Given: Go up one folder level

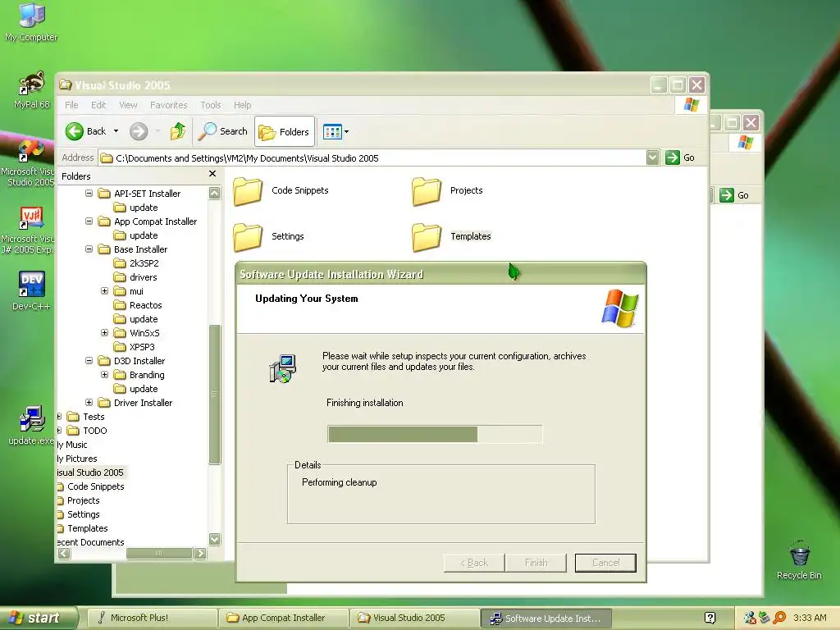Looking at the screenshot, I should 178,131.
